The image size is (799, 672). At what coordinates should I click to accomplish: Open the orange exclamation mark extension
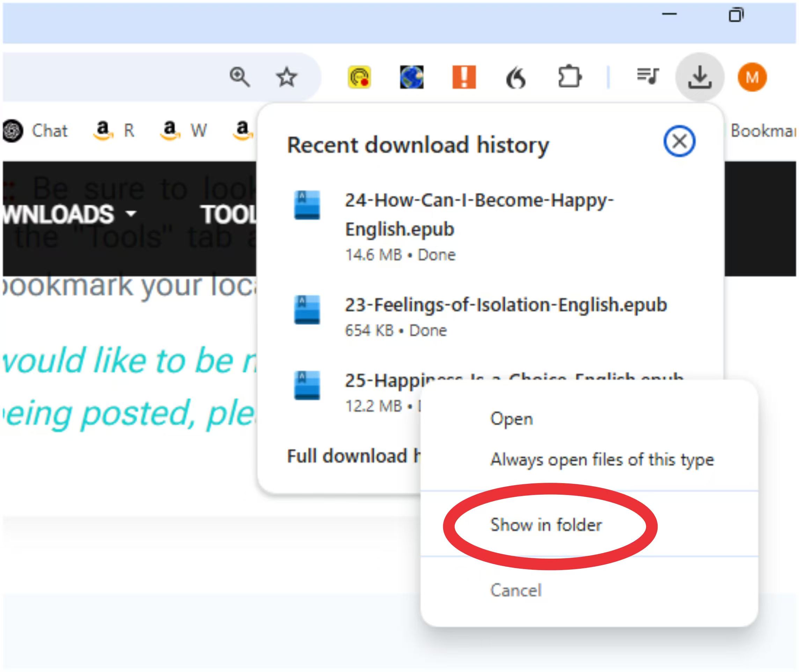pyautogui.click(x=464, y=77)
